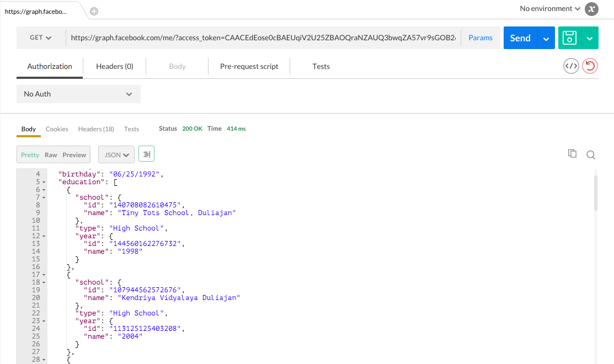The width and height of the screenshot is (614, 364).
Task: Open the code snippet generator icon
Action: [570, 66]
